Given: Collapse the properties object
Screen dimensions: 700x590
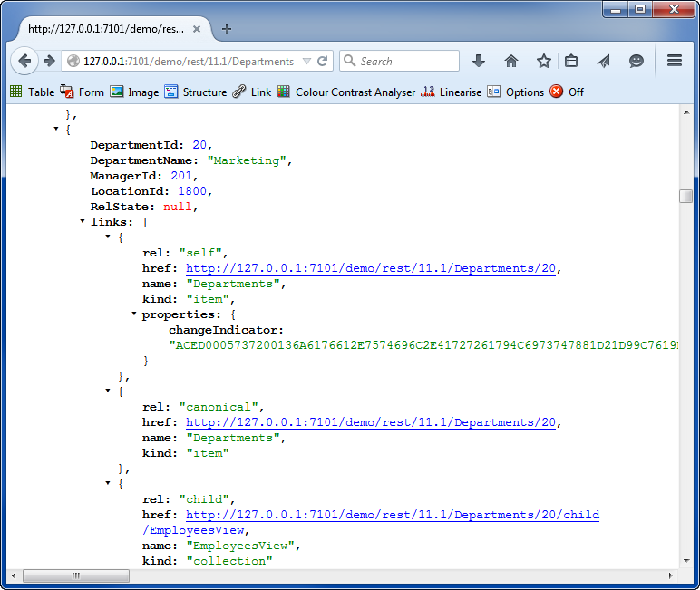Looking at the screenshot, I should click(133, 314).
